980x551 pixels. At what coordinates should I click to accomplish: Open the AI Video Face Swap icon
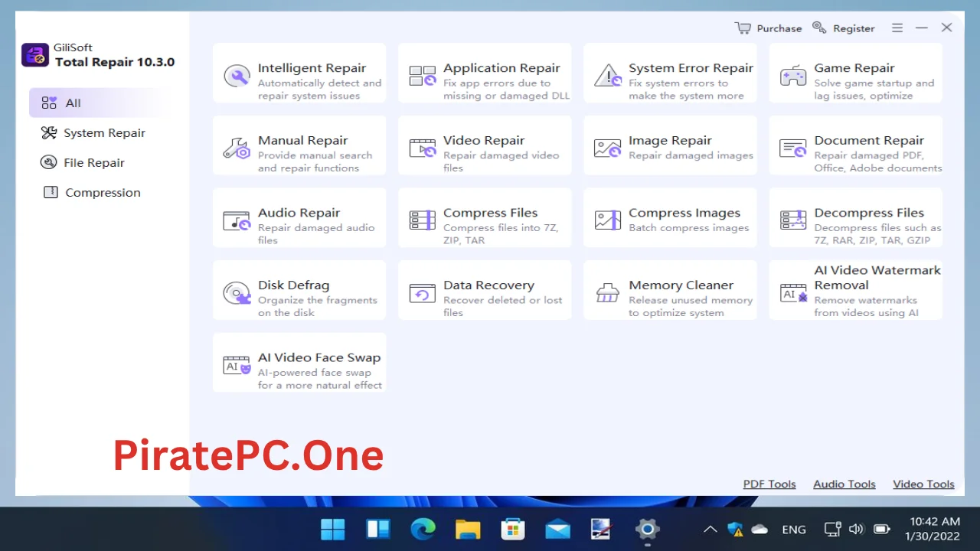pos(237,365)
